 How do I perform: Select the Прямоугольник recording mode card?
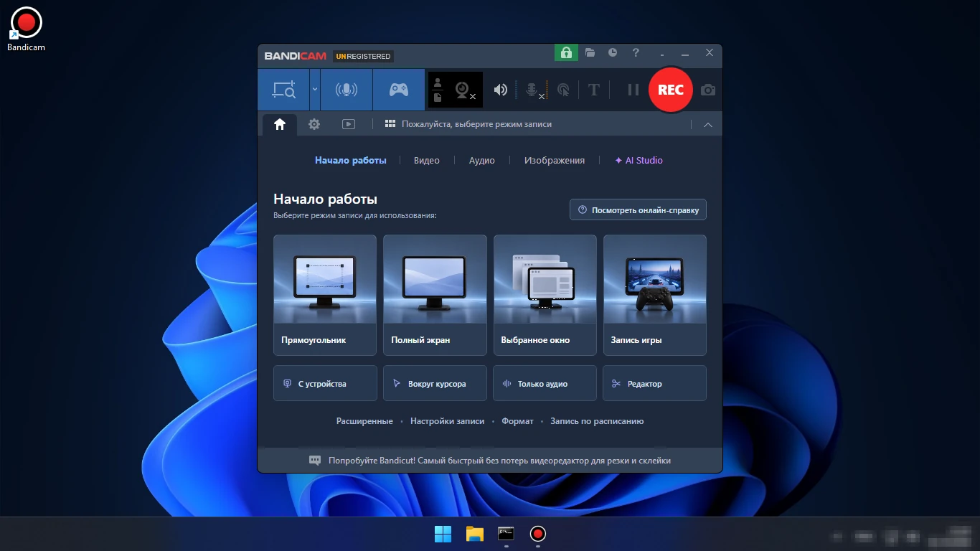325,295
